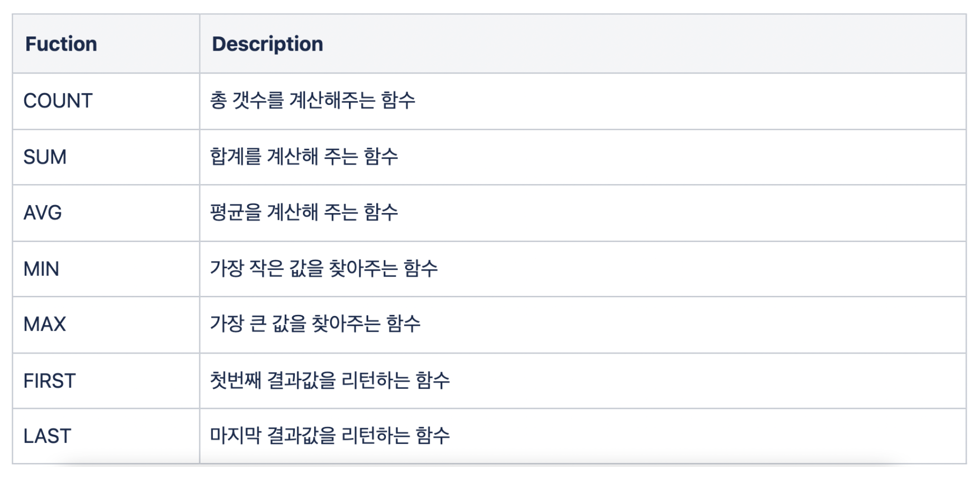Click the description '마지막 결과값을 리턴하는 함수'
Screen dimensions: 980x484
coord(330,435)
